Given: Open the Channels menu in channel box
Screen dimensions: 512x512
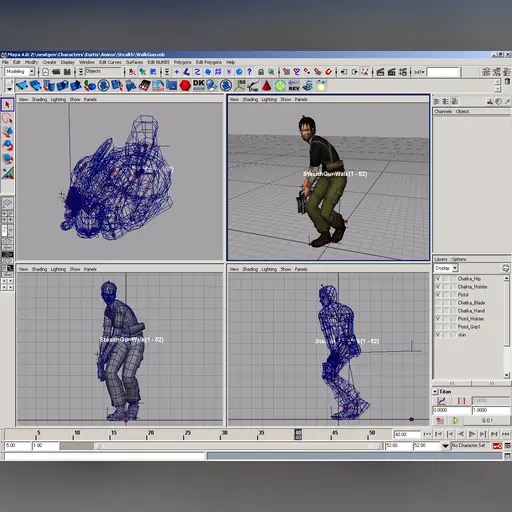Looking at the screenshot, I should click(443, 111).
